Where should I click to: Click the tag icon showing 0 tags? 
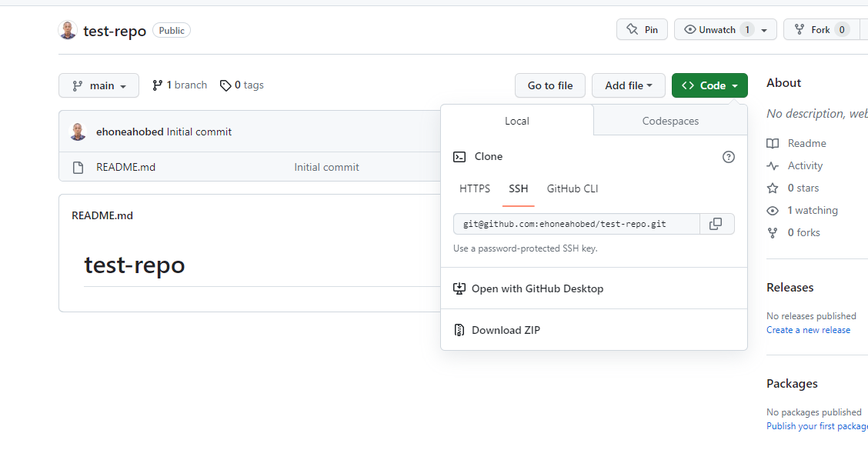point(225,85)
